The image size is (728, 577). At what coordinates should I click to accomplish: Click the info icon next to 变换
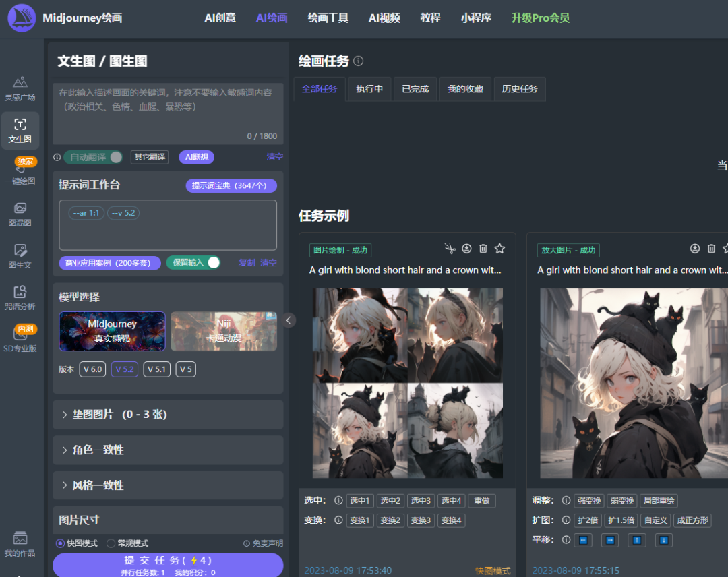[338, 520]
